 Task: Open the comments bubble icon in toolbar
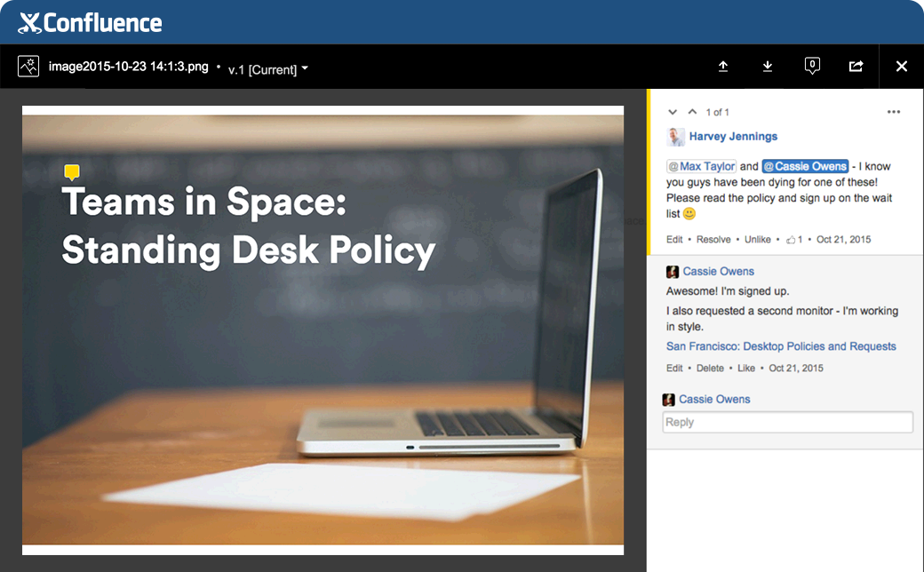[x=812, y=66]
